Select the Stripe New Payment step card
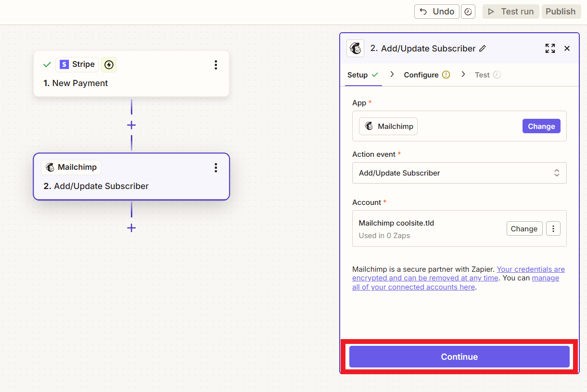Image resolution: width=587 pixels, height=392 pixels. click(131, 83)
